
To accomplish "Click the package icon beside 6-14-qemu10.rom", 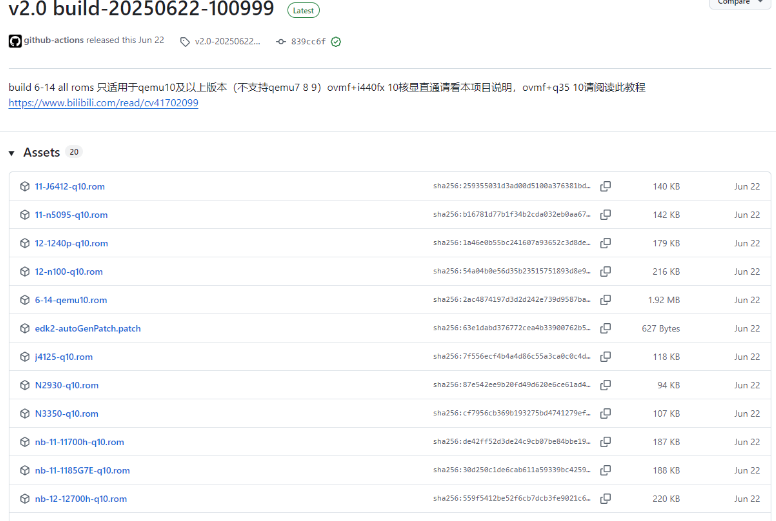I will click(x=25, y=300).
